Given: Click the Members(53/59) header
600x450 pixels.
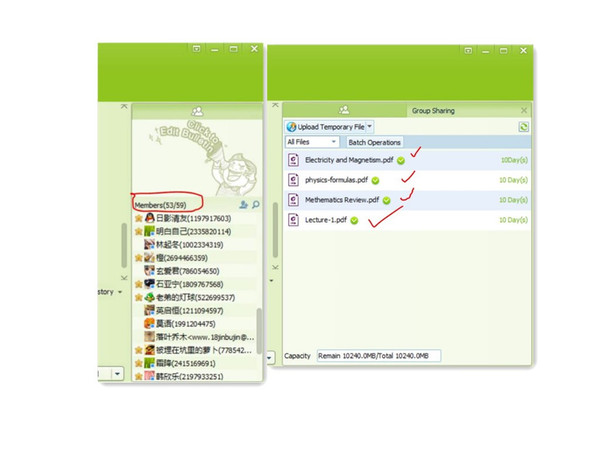Looking at the screenshot, I should click(160, 205).
